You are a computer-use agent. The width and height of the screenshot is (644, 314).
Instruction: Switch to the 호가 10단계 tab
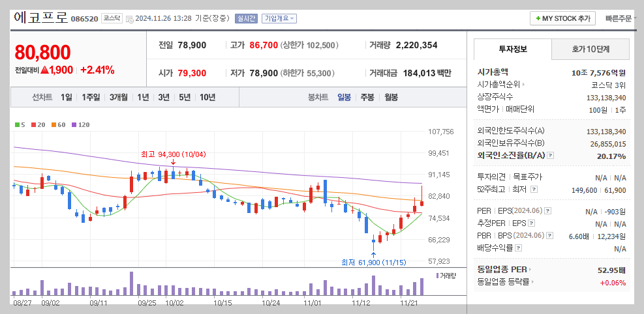click(590, 50)
